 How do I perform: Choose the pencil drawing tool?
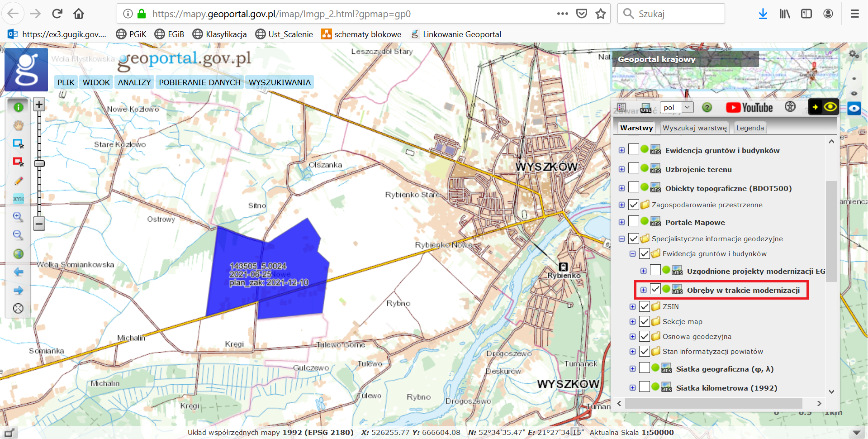tap(18, 181)
